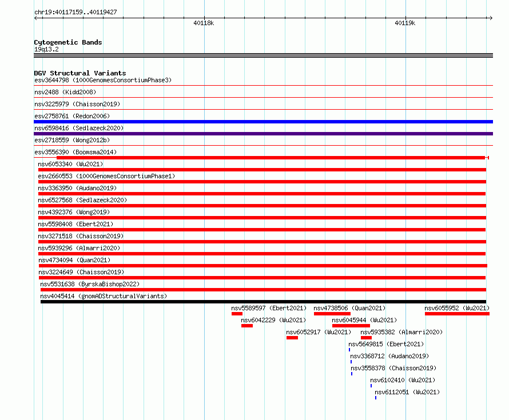Click the nsv6527568 (Sedlazeck2020) label
This screenshot has width=509, height=420.
(x=82, y=200)
